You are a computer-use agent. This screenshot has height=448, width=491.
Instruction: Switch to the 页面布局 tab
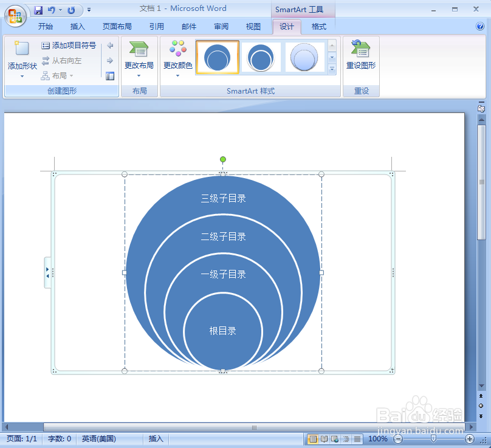[117, 26]
